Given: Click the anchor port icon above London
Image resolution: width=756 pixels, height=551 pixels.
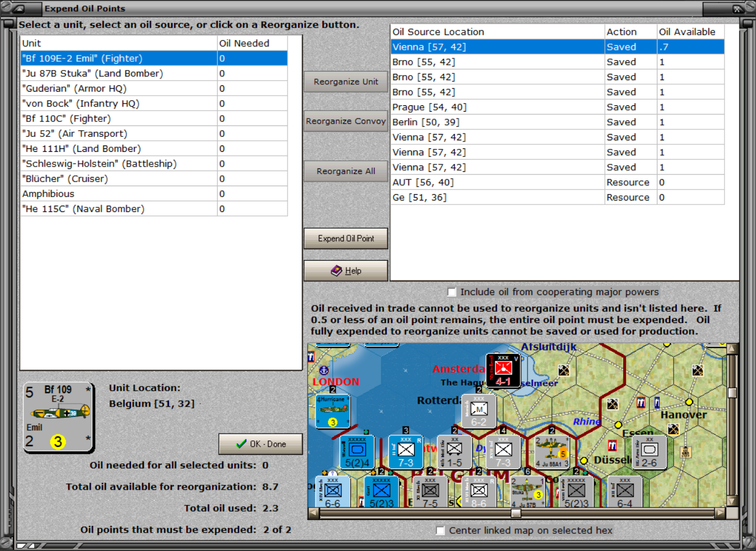Looking at the screenshot, I should (x=324, y=371).
